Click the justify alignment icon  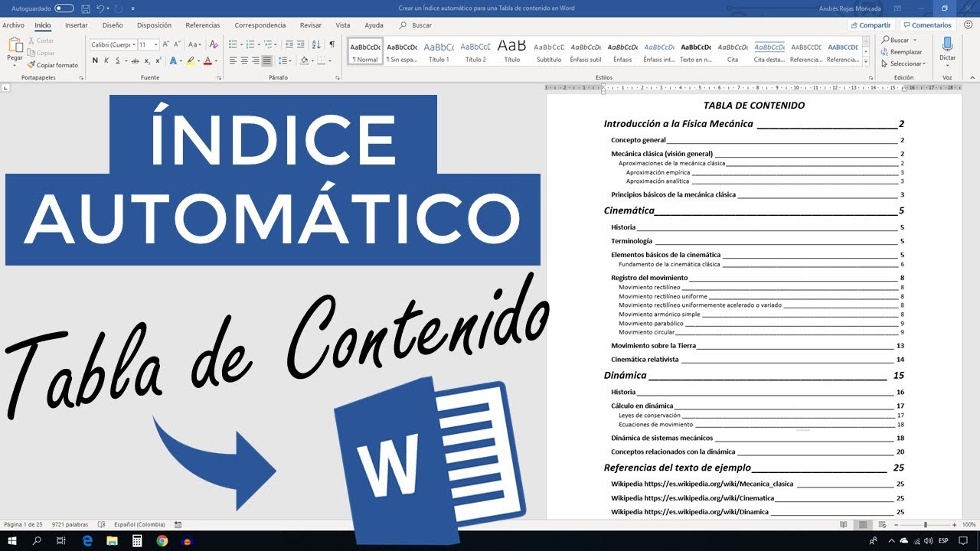coord(266,60)
